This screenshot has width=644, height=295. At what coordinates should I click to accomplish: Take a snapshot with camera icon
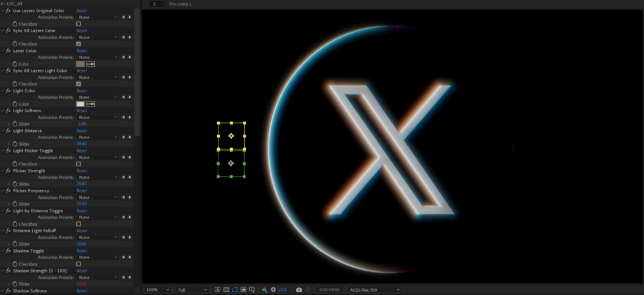299,290
